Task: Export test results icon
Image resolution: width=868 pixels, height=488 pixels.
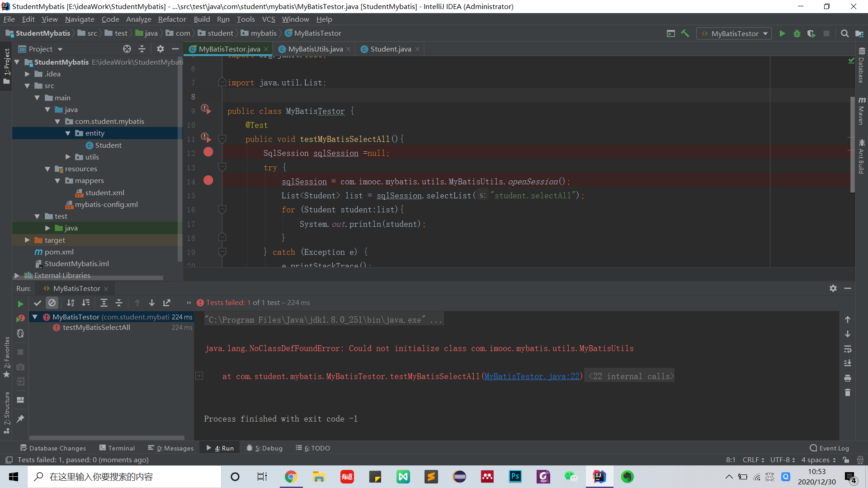Action: 167,303
